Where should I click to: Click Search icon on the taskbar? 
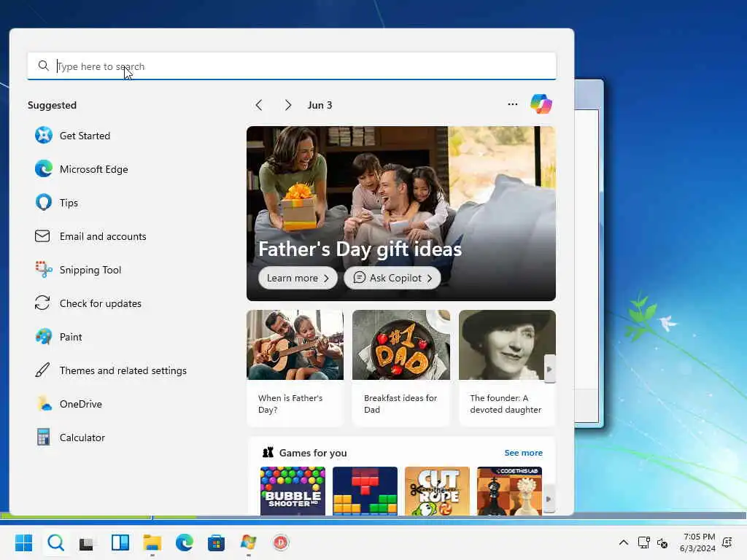(x=55, y=542)
